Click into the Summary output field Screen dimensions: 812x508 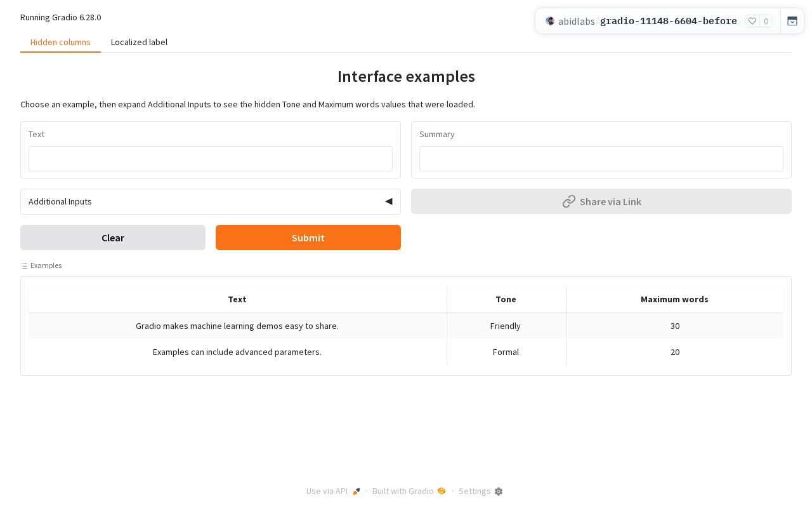click(601, 159)
